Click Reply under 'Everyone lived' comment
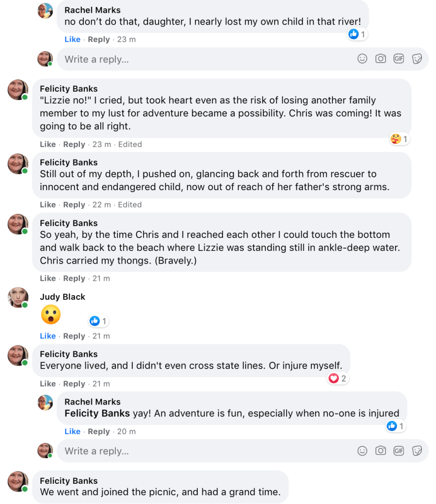The height and width of the screenshot is (504, 436). [x=74, y=384]
